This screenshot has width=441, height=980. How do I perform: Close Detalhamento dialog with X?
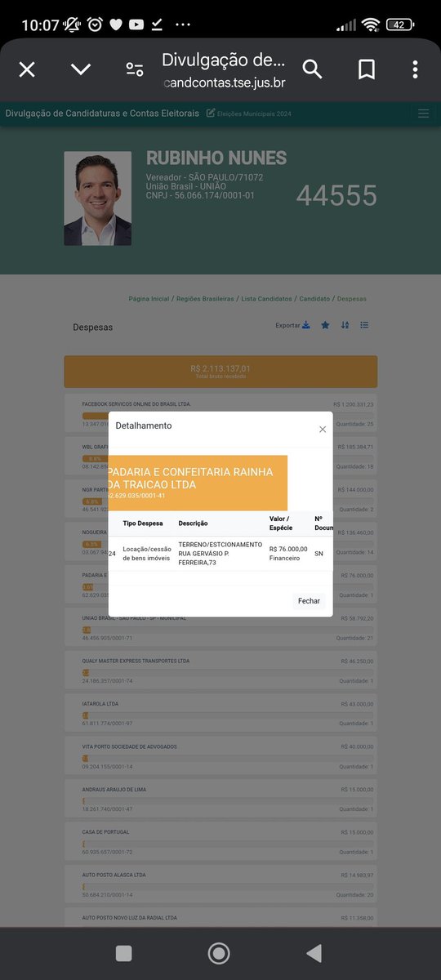(323, 429)
